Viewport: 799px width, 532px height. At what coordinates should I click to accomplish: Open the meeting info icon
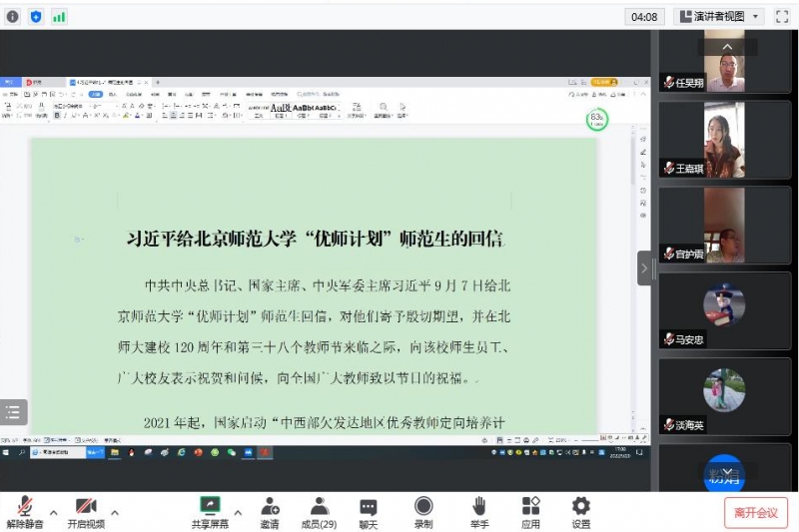point(13,16)
